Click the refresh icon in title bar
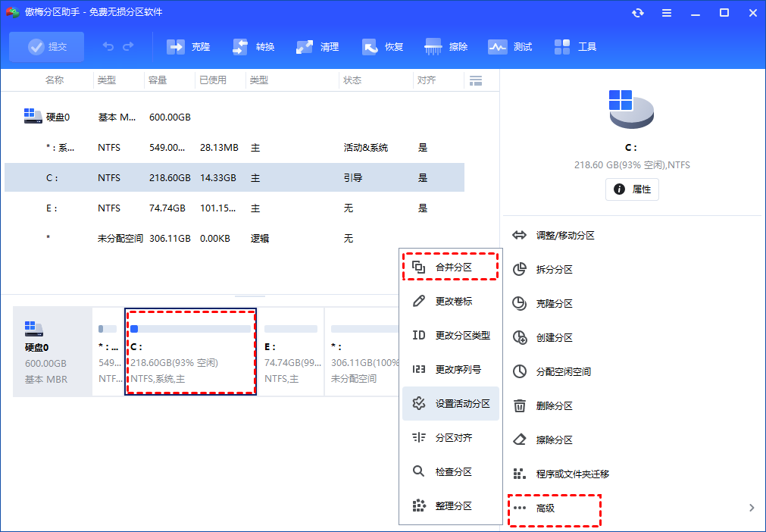 point(638,13)
